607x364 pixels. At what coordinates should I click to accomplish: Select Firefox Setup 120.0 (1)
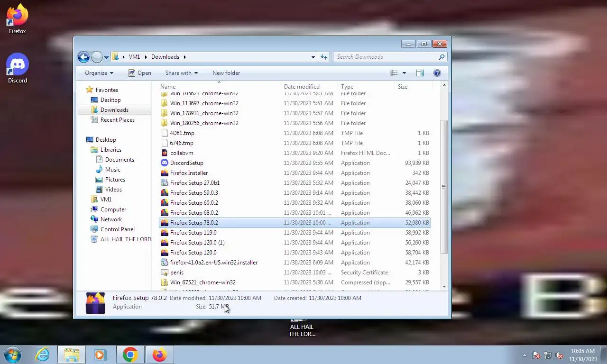[294, 243]
